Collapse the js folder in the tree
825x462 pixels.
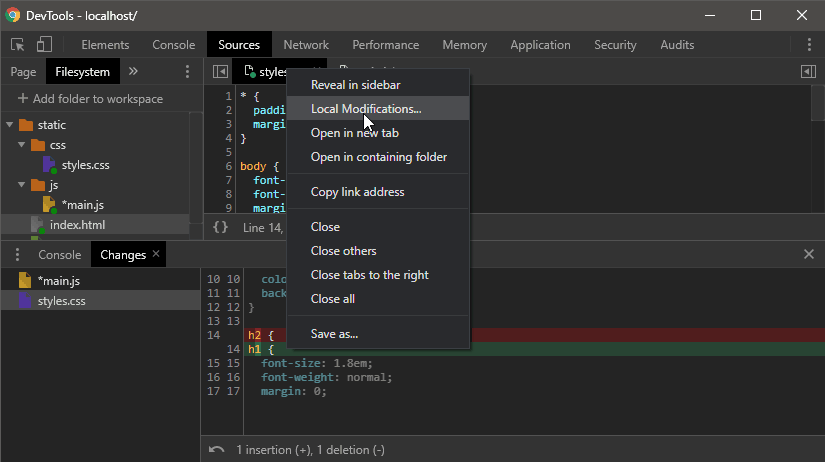click(21, 185)
